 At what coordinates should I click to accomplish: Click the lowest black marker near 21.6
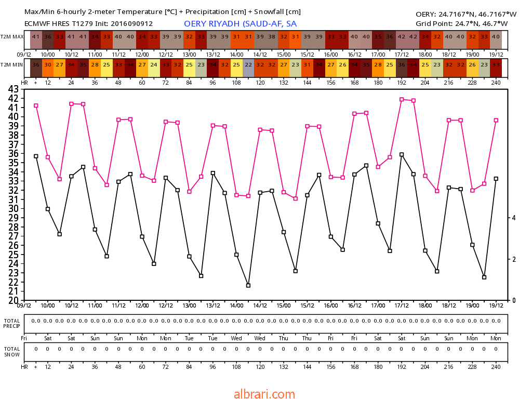(248, 286)
